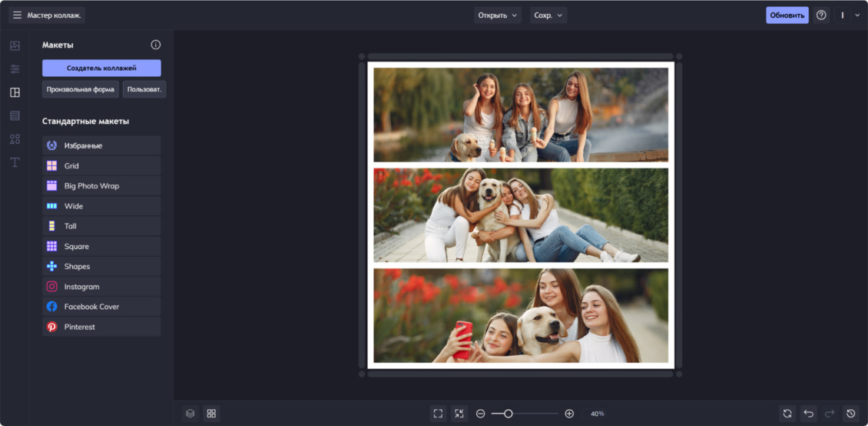Open the Pinterest layouts category

pyautogui.click(x=101, y=327)
